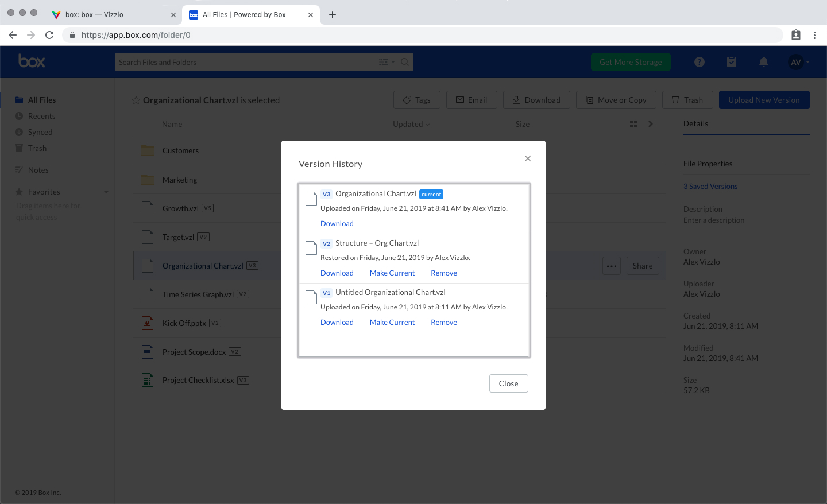
Task: Click Enter a description field
Action: pyautogui.click(x=714, y=220)
